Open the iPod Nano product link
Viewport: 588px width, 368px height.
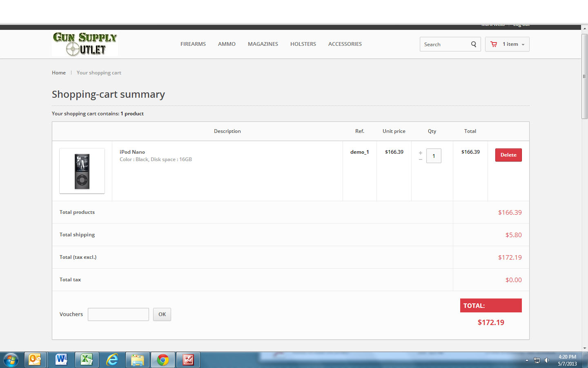click(x=132, y=152)
